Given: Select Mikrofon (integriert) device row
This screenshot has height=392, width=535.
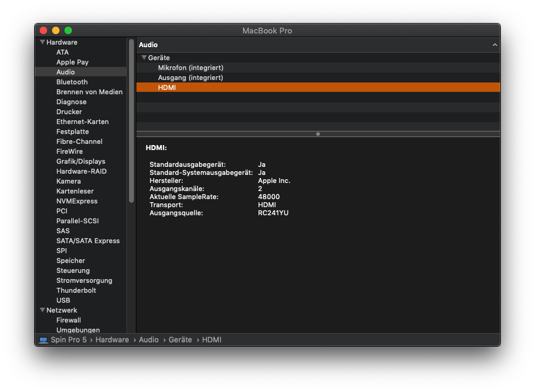Looking at the screenshot, I should coord(190,68).
